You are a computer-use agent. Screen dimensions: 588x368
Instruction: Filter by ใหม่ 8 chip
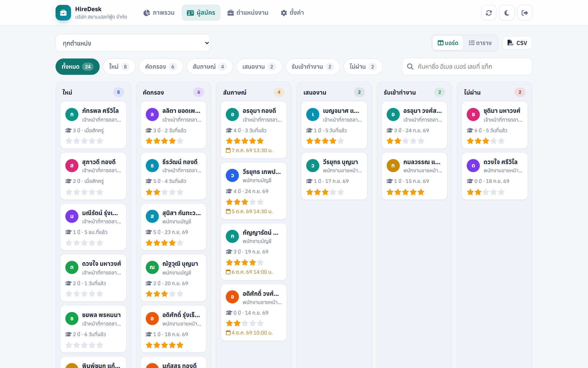point(119,67)
